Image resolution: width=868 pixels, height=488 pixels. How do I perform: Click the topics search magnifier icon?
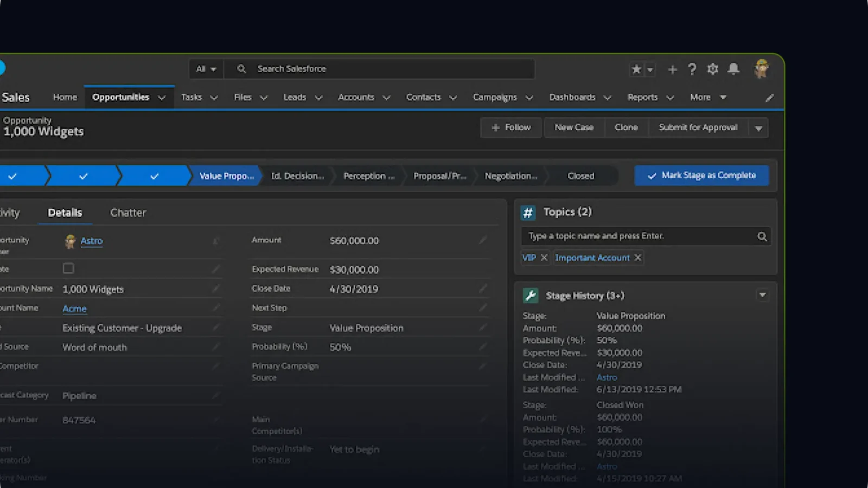pos(762,236)
